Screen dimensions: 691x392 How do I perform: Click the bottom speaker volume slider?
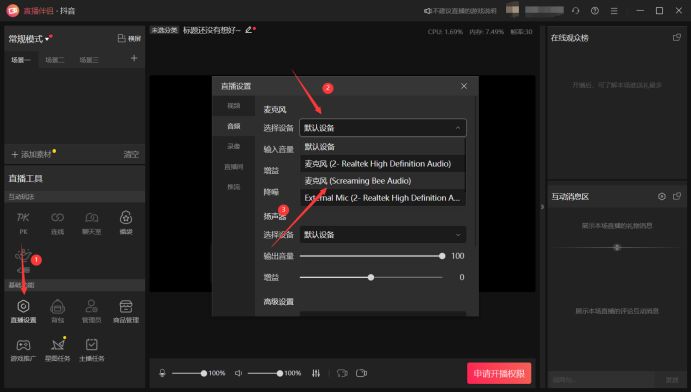[x=265, y=373]
